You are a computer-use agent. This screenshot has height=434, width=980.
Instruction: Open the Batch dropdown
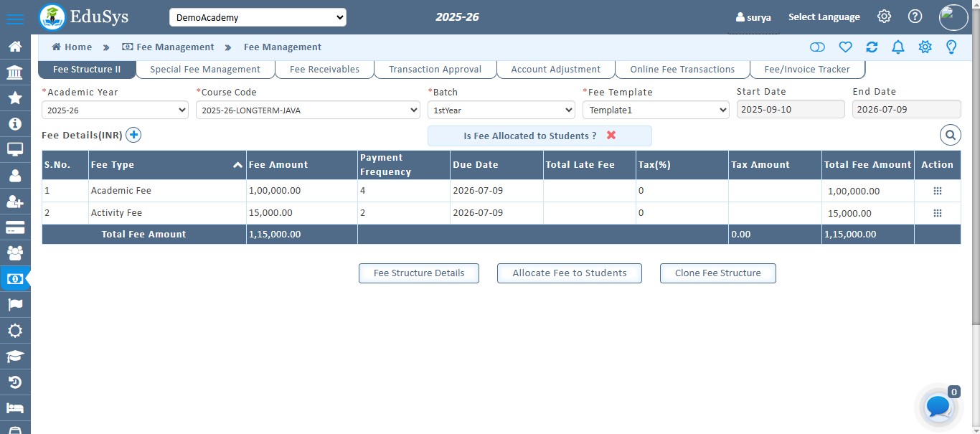click(x=501, y=110)
